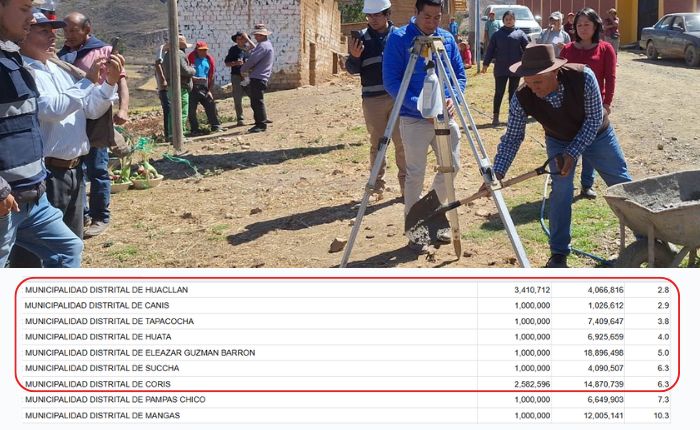This screenshot has width=700, height=430.
Task: Select the 10.3 percentage for Mangas
Action: [661, 416]
